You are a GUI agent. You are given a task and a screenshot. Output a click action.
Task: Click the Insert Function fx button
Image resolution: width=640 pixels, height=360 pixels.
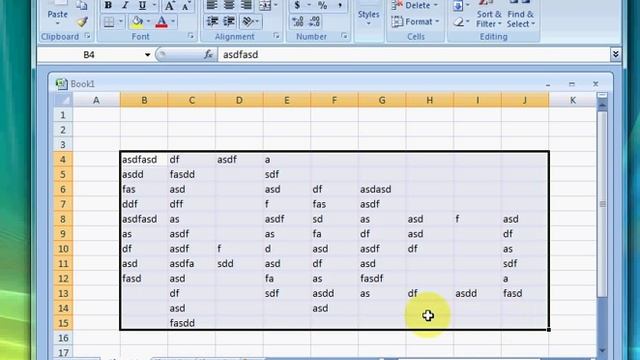coord(208,55)
